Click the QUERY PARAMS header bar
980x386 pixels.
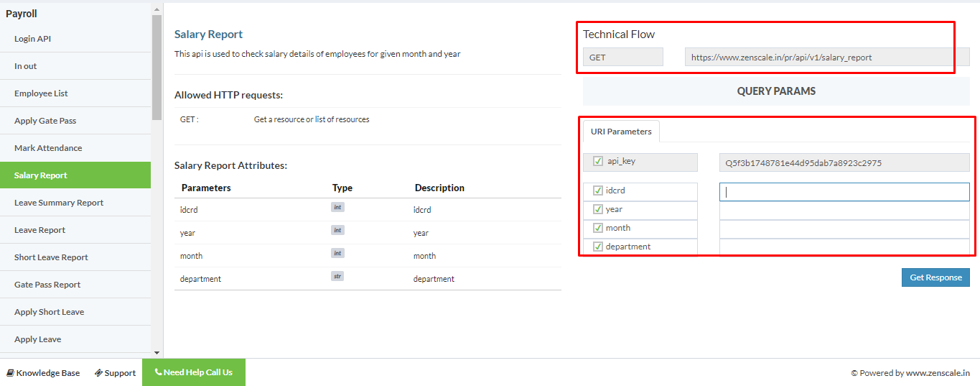pos(776,91)
